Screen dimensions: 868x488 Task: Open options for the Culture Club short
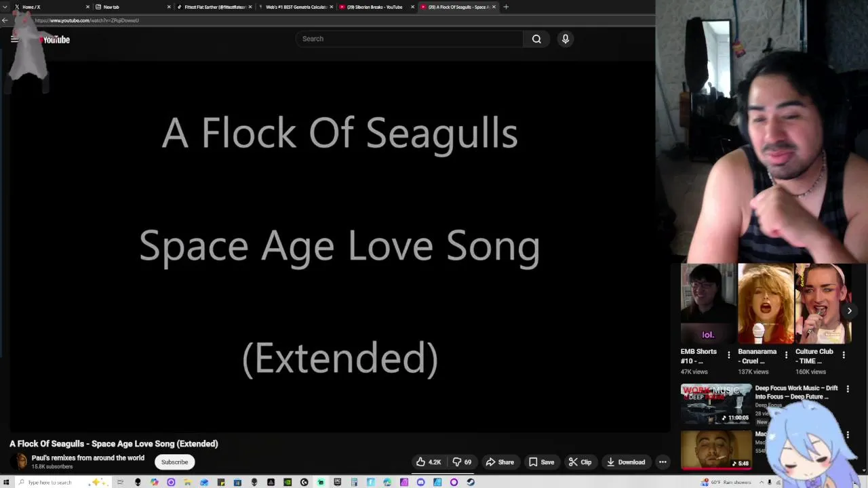[x=844, y=354]
